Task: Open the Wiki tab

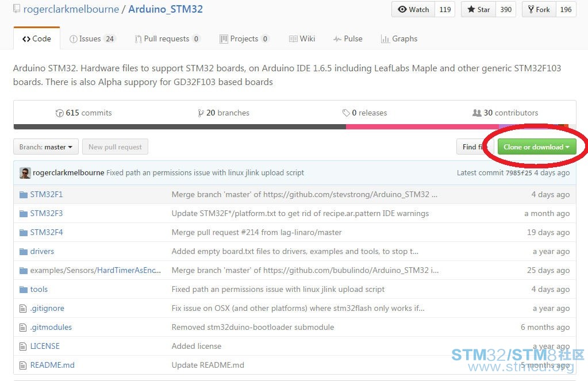Action: 302,39
